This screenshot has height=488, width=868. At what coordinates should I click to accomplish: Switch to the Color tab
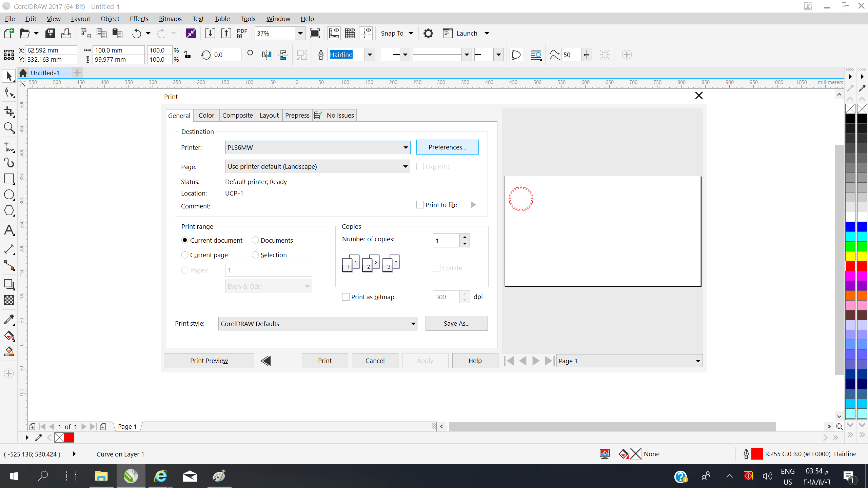pos(206,115)
